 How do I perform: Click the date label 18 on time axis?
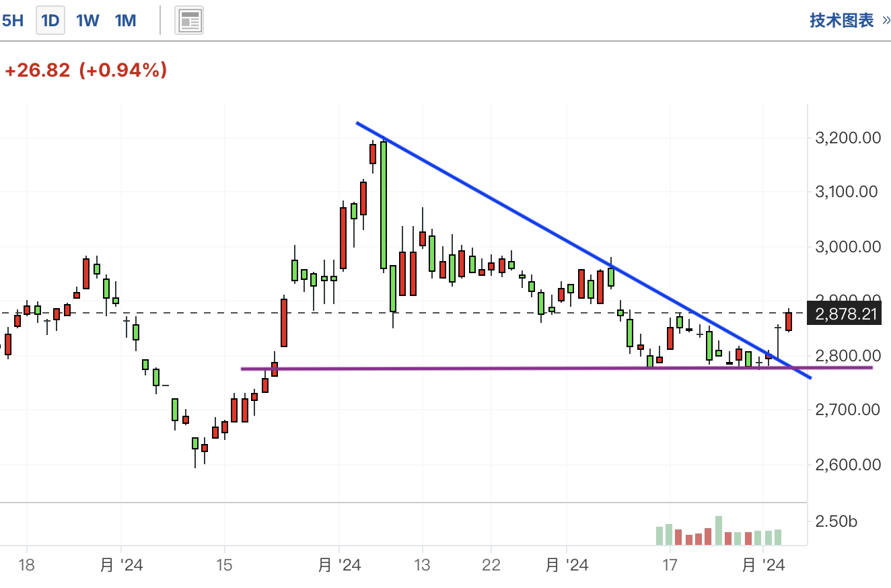(26, 564)
